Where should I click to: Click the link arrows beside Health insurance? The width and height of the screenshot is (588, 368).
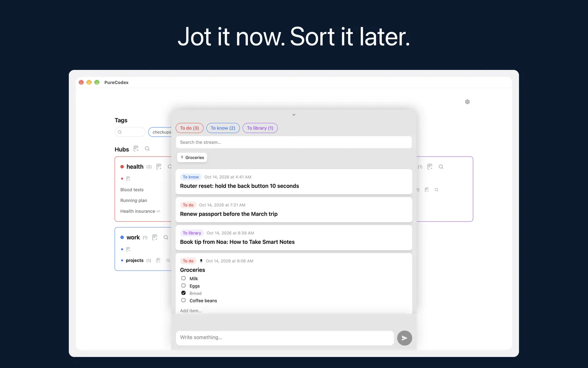(158, 211)
